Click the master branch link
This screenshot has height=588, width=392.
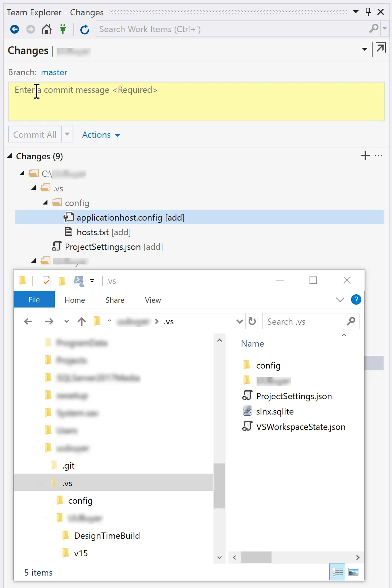(54, 72)
